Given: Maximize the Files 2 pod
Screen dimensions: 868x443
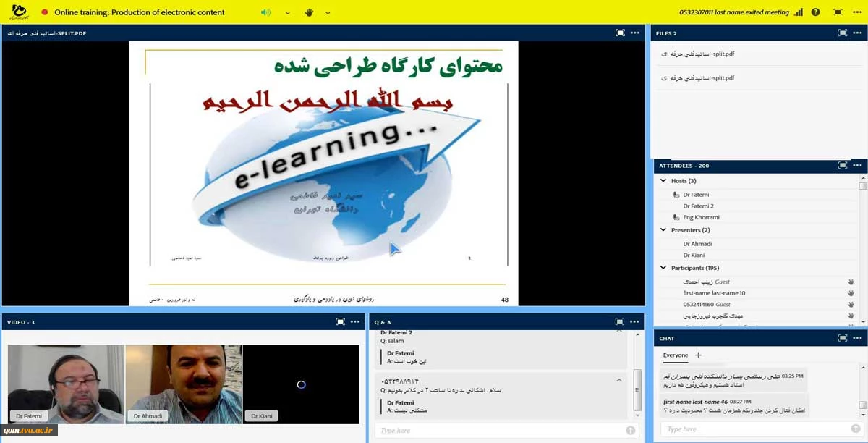Looking at the screenshot, I should tap(842, 33).
